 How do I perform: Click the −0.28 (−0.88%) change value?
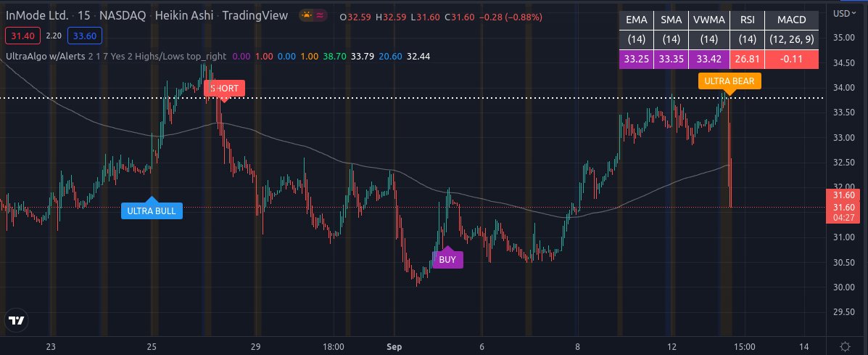pyautogui.click(x=511, y=17)
